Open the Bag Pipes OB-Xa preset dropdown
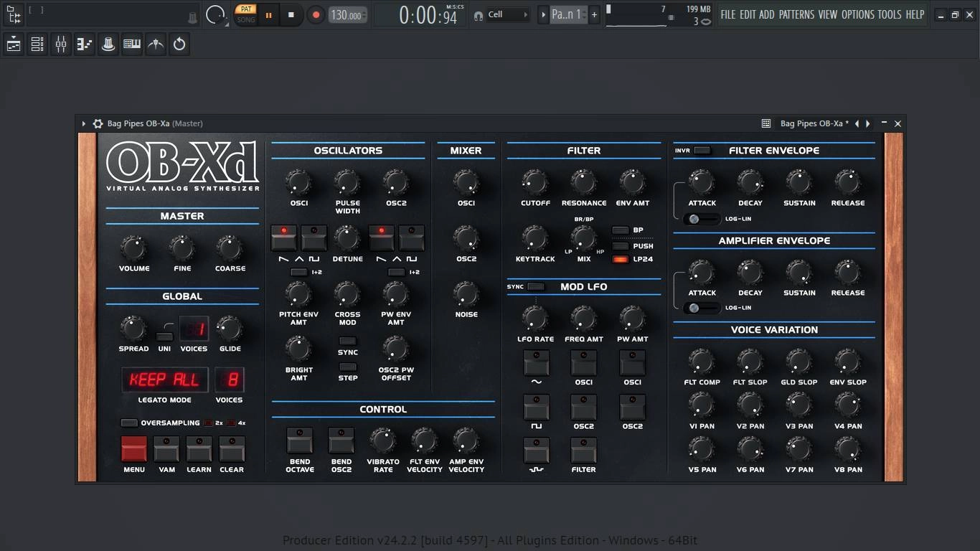 [x=814, y=123]
